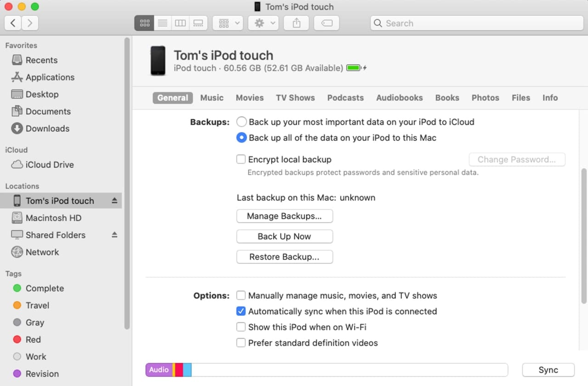Image resolution: width=588 pixels, height=386 pixels.
Task: Click the Share toolbar icon
Action: [x=297, y=23]
